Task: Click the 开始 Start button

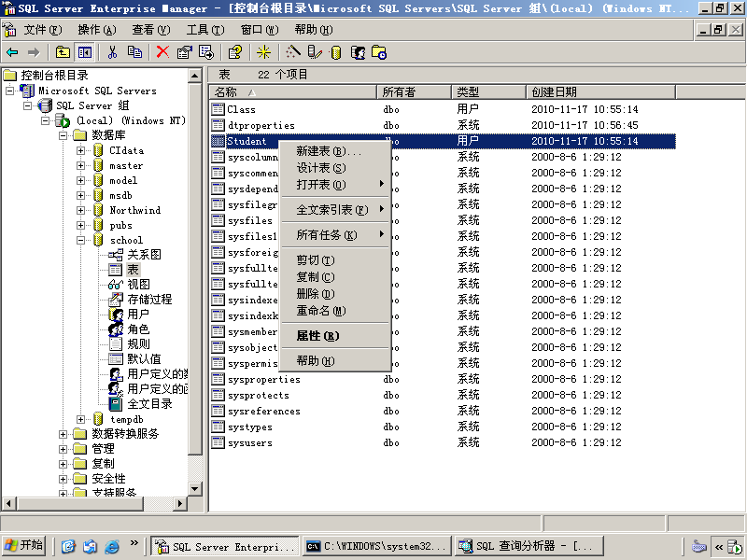Action: point(24,546)
